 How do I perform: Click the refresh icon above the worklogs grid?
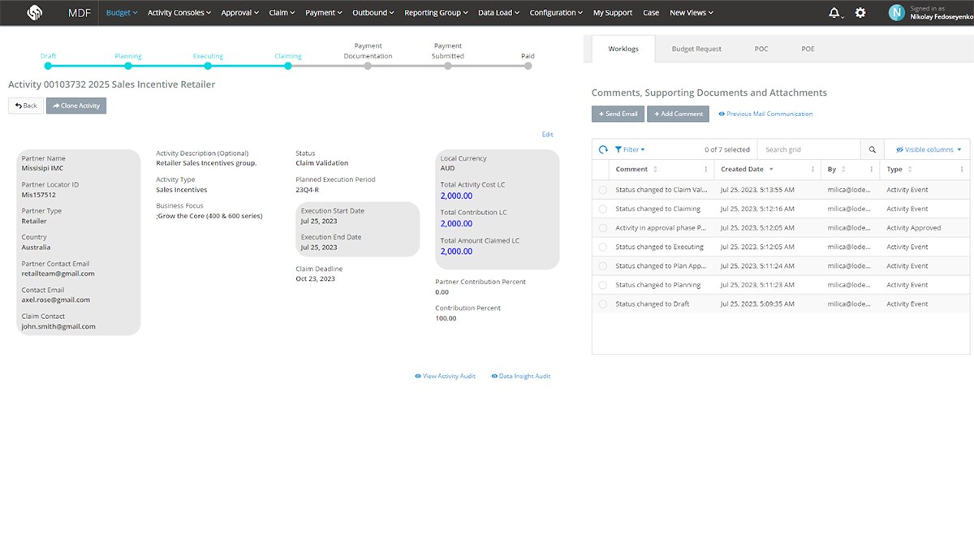click(x=603, y=149)
